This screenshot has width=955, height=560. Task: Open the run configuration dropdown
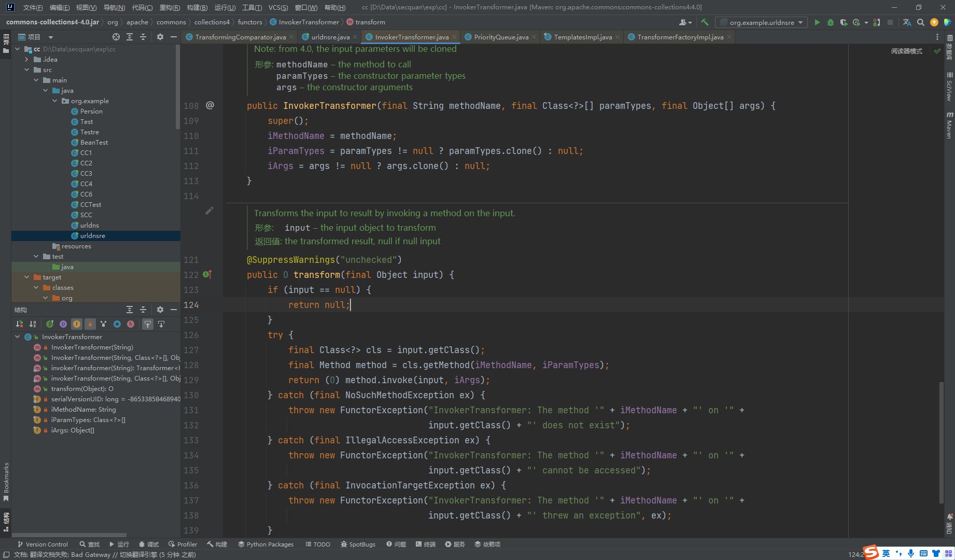click(761, 22)
